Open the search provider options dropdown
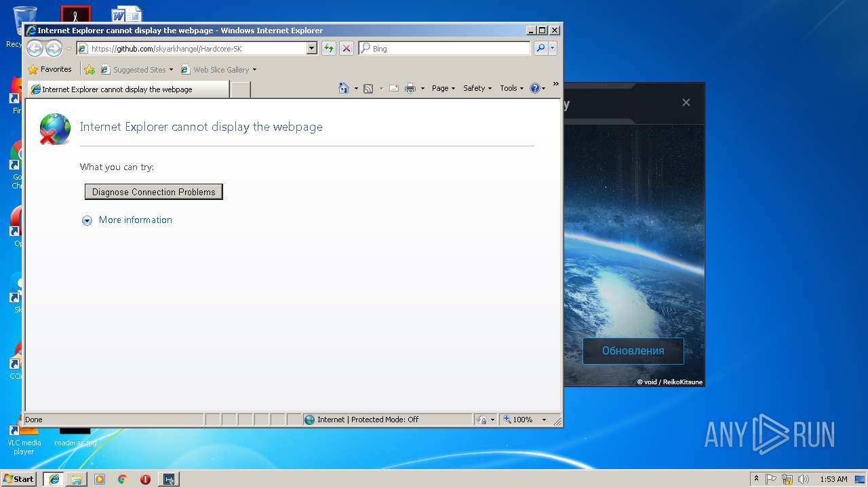 pyautogui.click(x=553, y=48)
